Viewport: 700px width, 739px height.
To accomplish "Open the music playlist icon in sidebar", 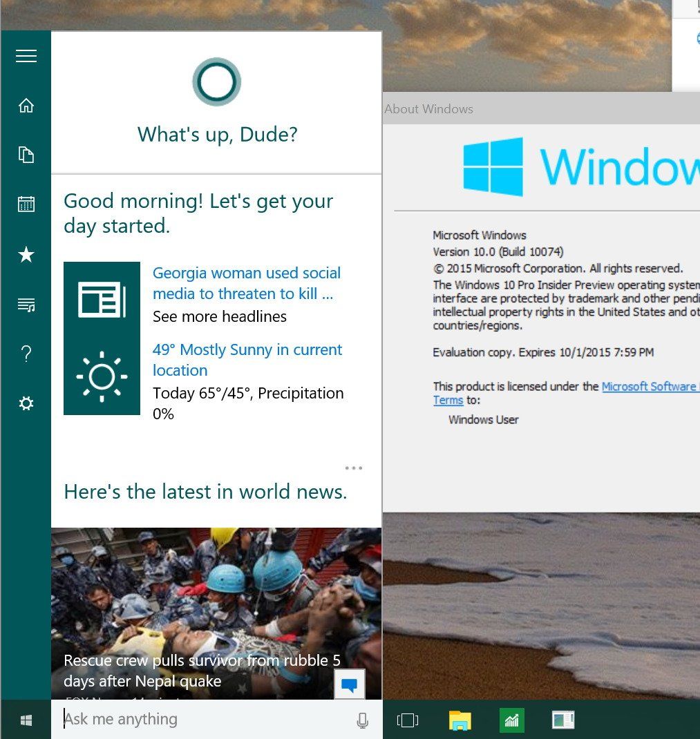I will pyautogui.click(x=26, y=305).
